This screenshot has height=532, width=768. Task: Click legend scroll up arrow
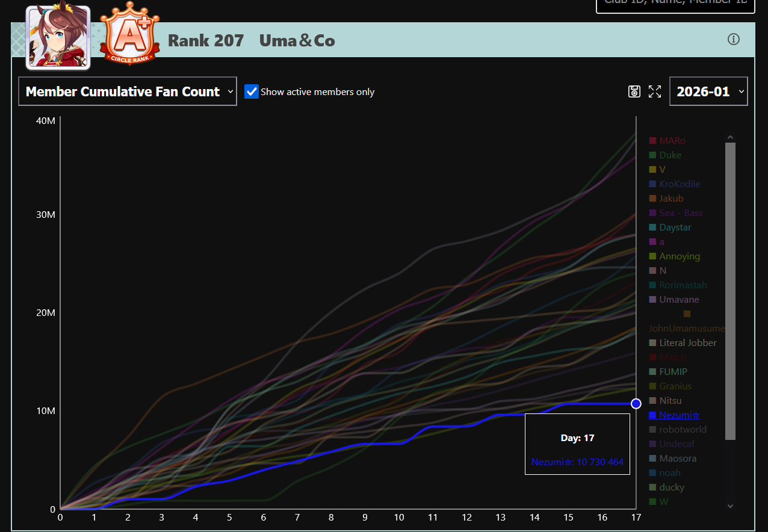coord(730,138)
